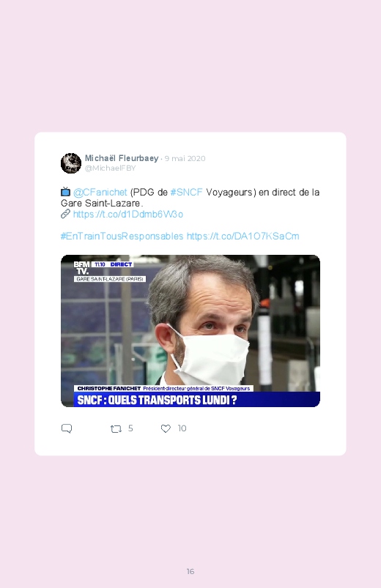This screenshot has height=588, width=381.
Task: Open the t.co/DA1O7KSaCm link
Action: [243, 236]
